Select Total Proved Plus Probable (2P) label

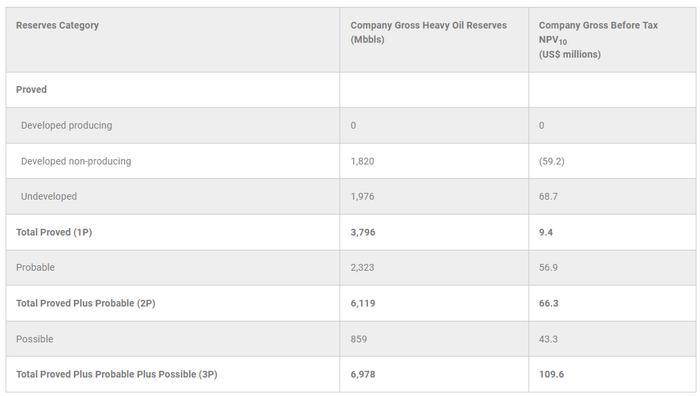tap(86, 303)
